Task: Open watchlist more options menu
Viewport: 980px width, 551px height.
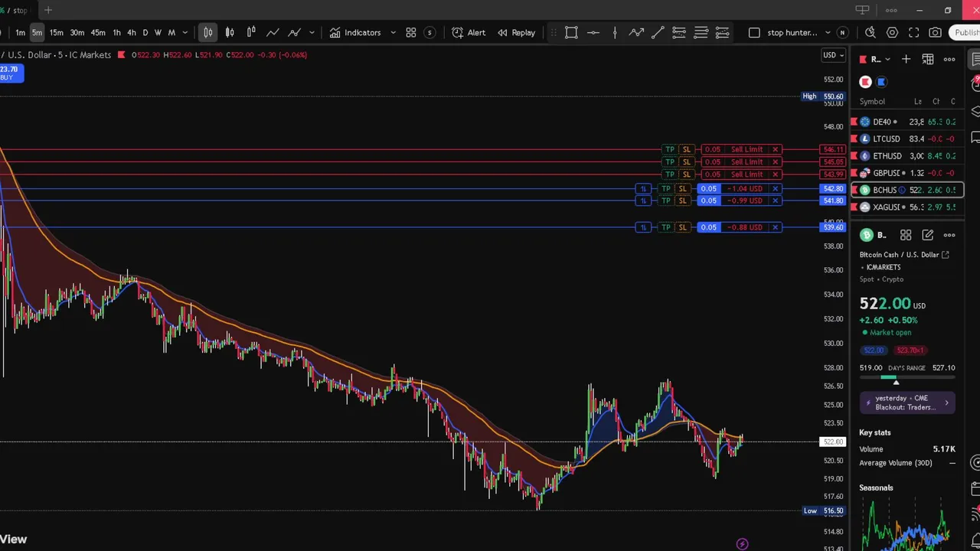Action: point(949,59)
